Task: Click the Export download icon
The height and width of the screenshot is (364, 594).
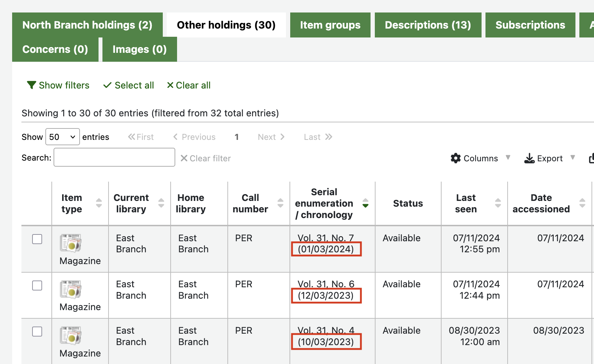Action: tap(529, 158)
